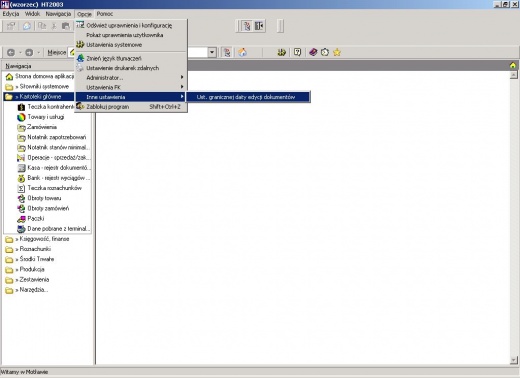This screenshot has width=520, height=378.
Task: Click the vertical scrollbar down arrow
Action: click(514, 360)
